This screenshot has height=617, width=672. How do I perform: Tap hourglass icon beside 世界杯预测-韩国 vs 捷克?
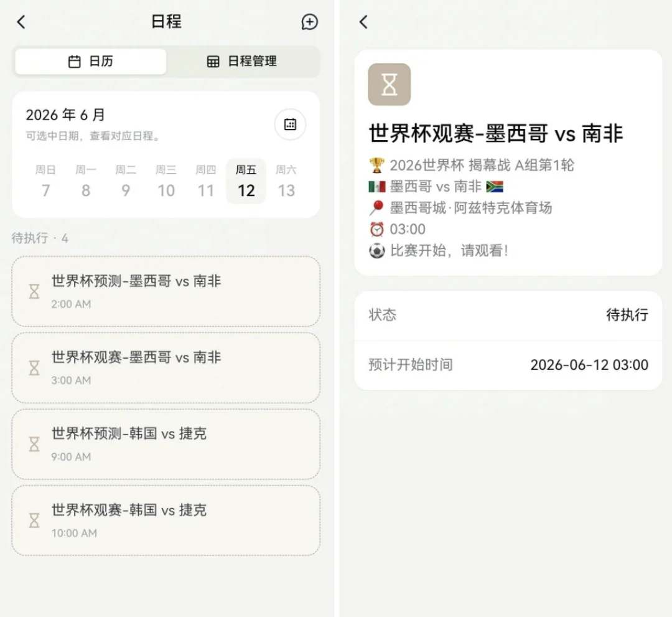click(x=34, y=444)
